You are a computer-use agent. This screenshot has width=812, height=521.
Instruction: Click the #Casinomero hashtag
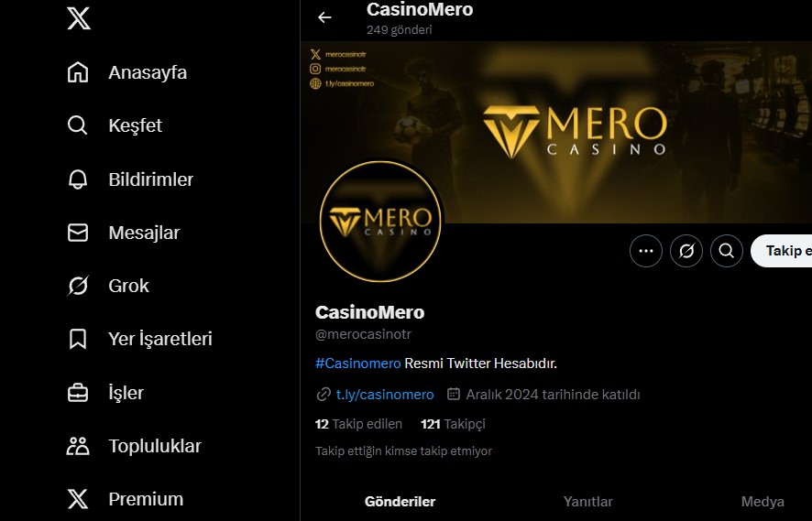tap(357, 364)
